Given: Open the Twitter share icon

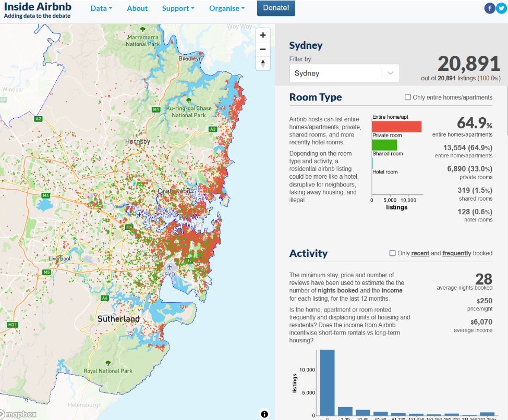Looking at the screenshot, I should 501,8.
